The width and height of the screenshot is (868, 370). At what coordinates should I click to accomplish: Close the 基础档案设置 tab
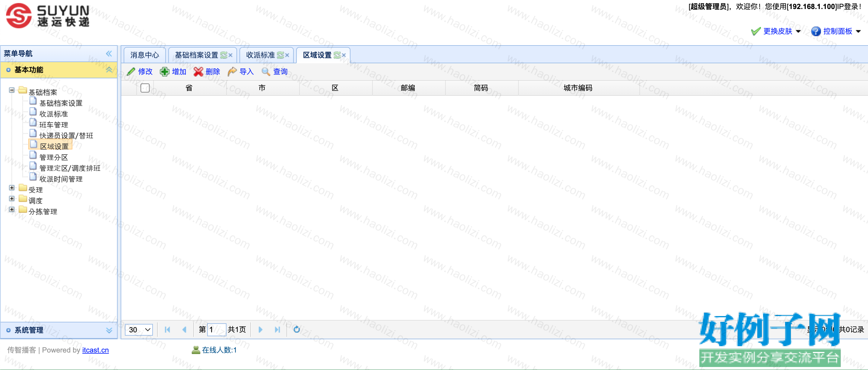230,55
